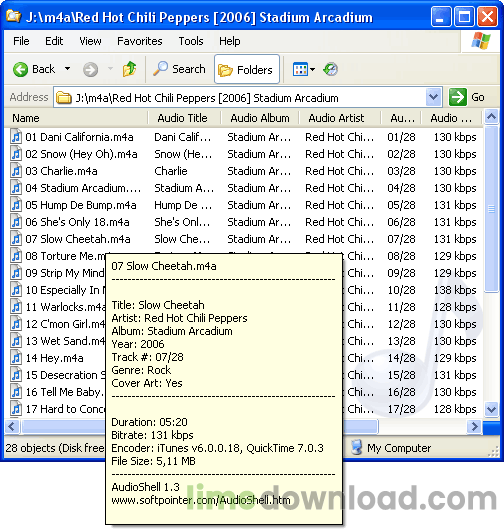Screen dimensions: 504x529
Task: Select the 10 Especially In file icon
Action: [16, 289]
